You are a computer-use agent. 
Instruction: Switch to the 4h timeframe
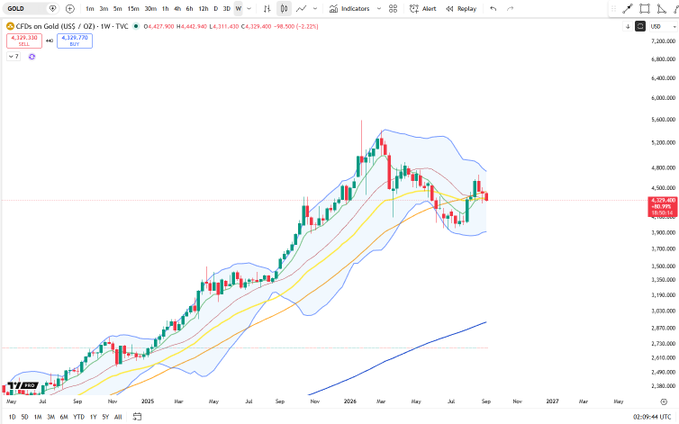tap(178, 9)
